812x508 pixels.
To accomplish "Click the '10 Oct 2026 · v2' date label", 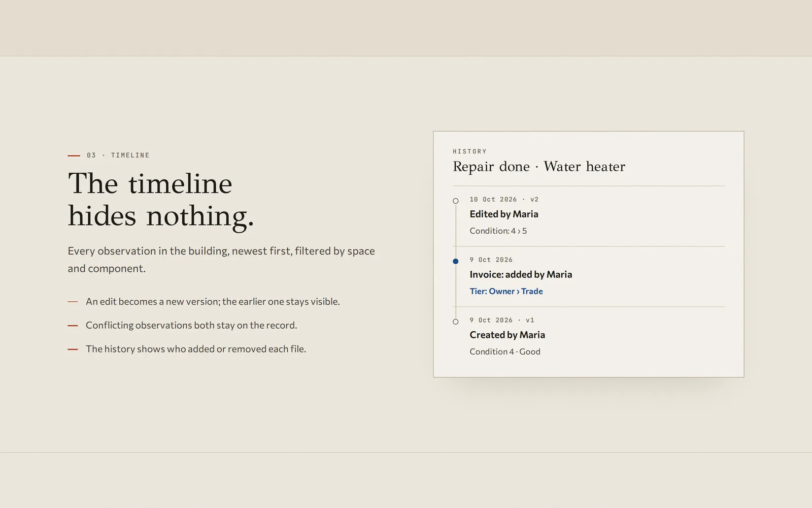I will 504,200.
